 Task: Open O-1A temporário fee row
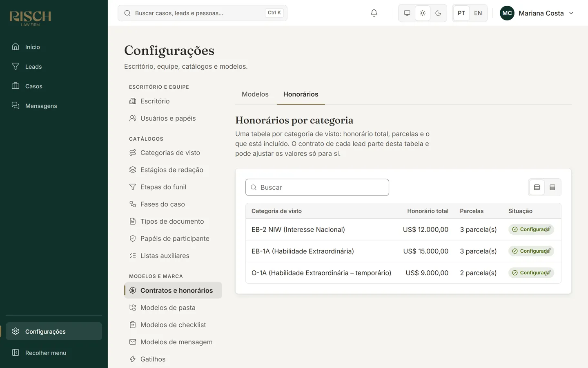pos(403,273)
